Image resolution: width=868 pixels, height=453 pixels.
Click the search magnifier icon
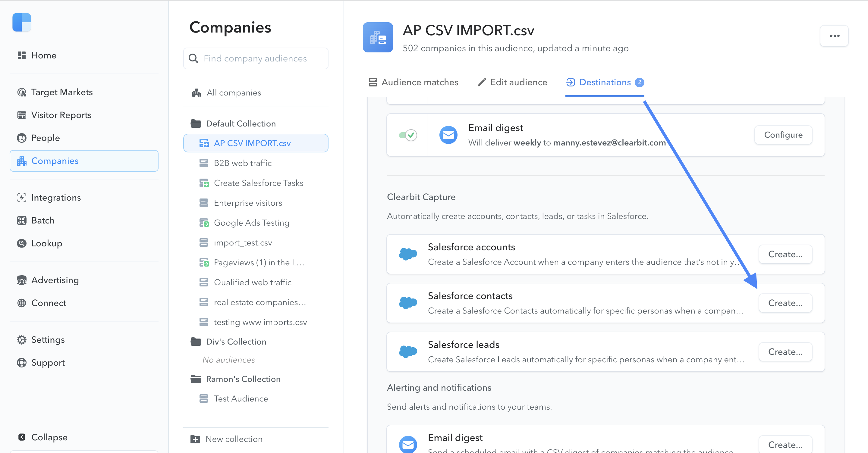[193, 58]
